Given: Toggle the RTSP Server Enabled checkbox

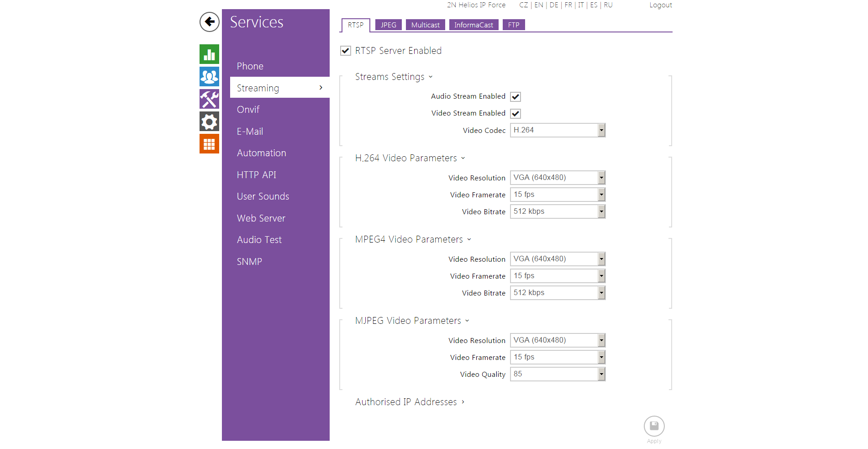Looking at the screenshot, I should 346,51.
